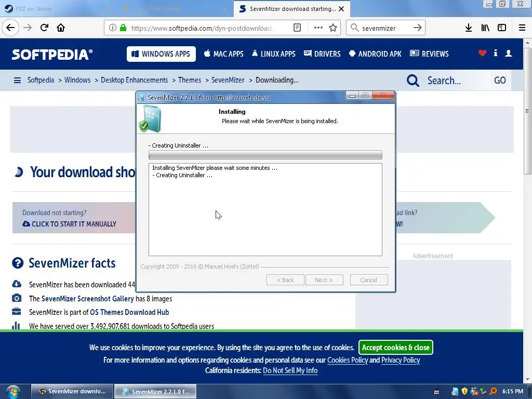This screenshot has height=399, width=532.
Task: Open the user account icon
Action: pos(508,53)
